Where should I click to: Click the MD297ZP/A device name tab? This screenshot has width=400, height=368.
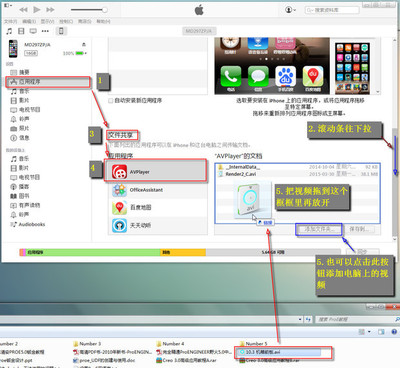[x=199, y=31]
